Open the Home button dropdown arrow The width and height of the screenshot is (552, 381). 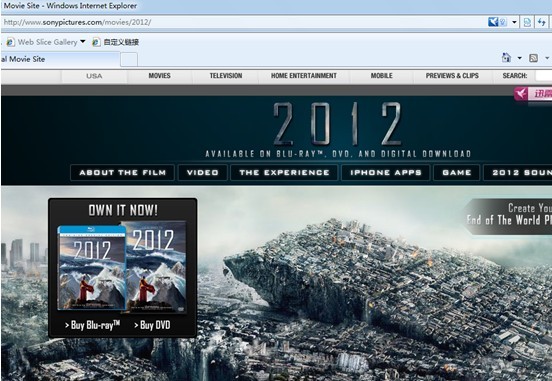click(x=519, y=58)
